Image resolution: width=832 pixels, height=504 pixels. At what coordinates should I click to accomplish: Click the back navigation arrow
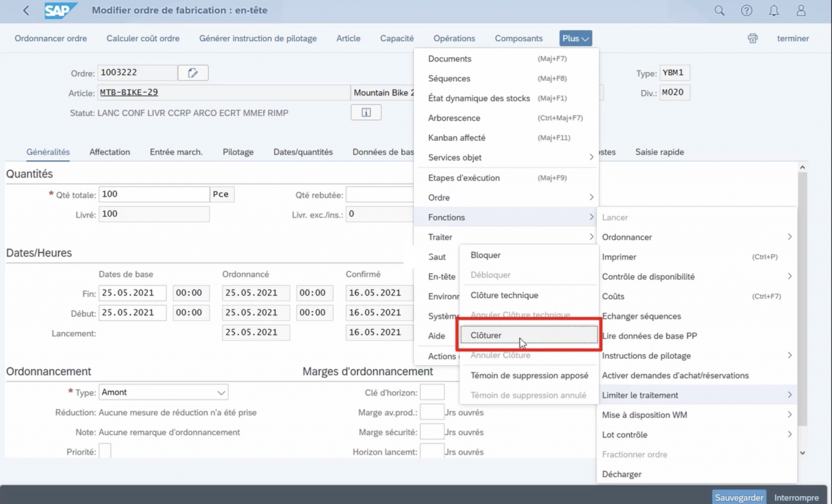[25, 10]
